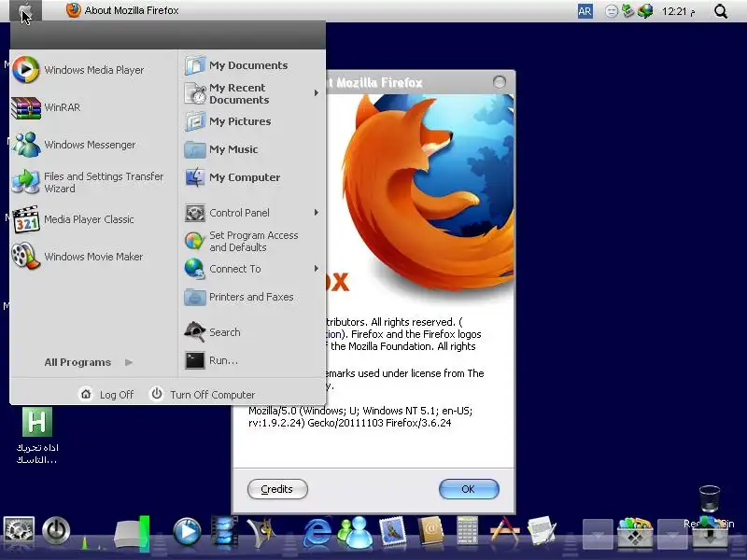Open the pencil-and-ruler applications icon in dock
Image resolution: width=747 pixels, height=560 pixels.
pyautogui.click(x=505, y=531)
